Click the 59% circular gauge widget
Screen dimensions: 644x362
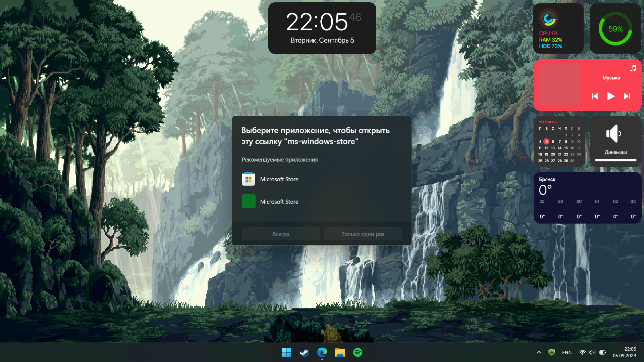coord(615,28)
